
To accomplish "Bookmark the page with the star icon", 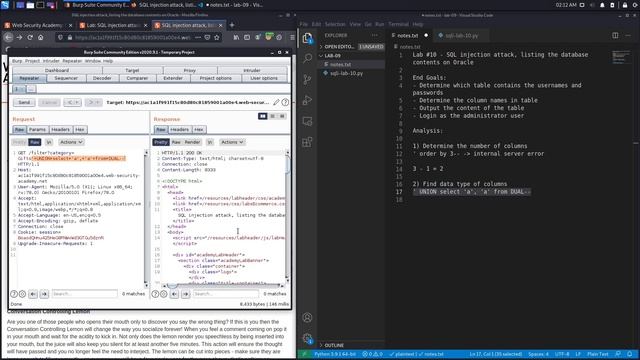I will pyautogui.click(x=217, y=37).
